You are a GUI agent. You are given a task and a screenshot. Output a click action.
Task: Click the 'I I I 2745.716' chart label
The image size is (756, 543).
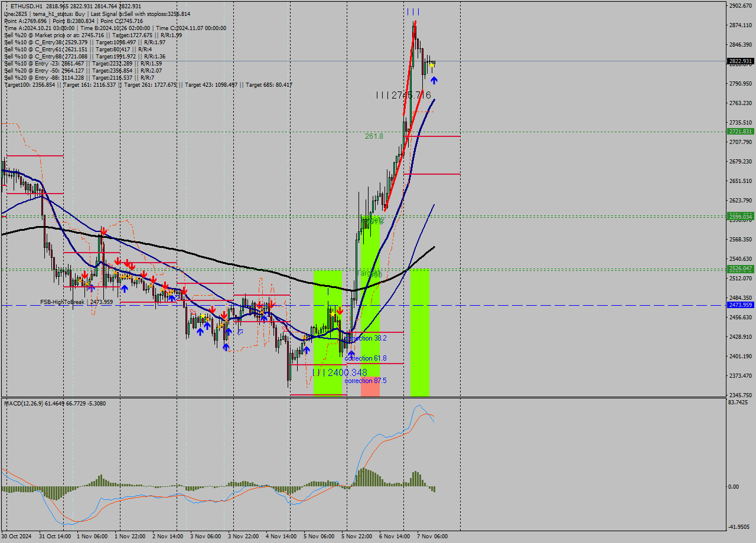[403, 95]
